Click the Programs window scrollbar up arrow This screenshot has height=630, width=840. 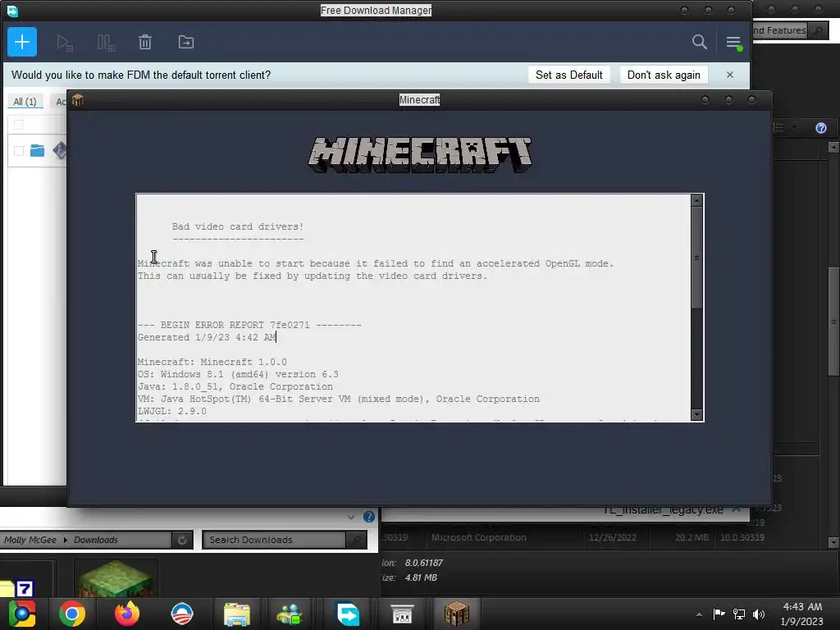(833, 147)
